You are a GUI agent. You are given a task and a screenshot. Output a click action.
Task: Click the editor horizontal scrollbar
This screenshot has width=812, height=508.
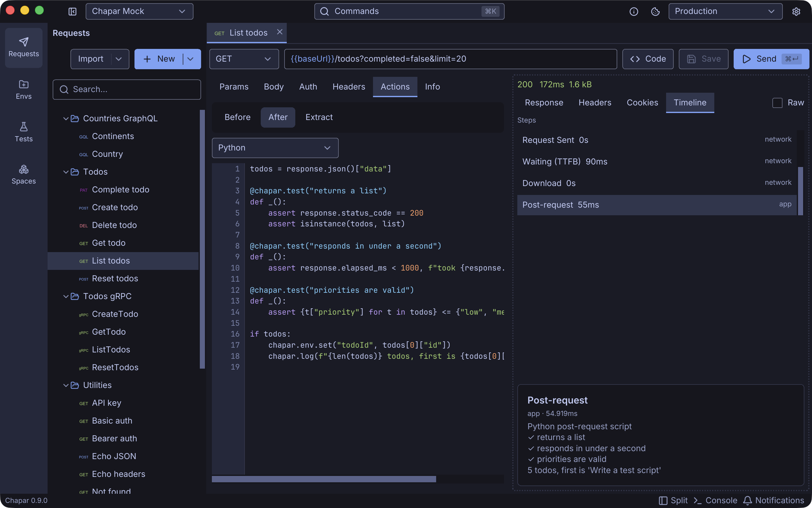coord(324,479)
